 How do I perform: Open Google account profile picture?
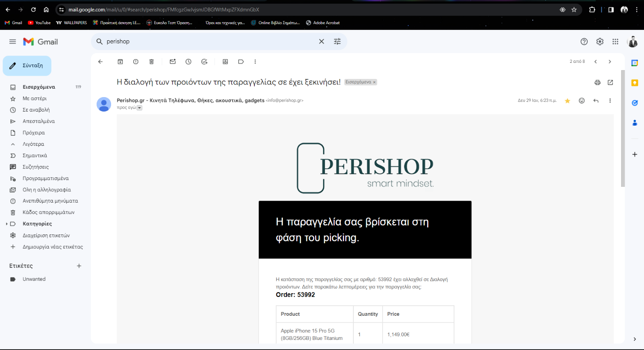click(633, 41)
